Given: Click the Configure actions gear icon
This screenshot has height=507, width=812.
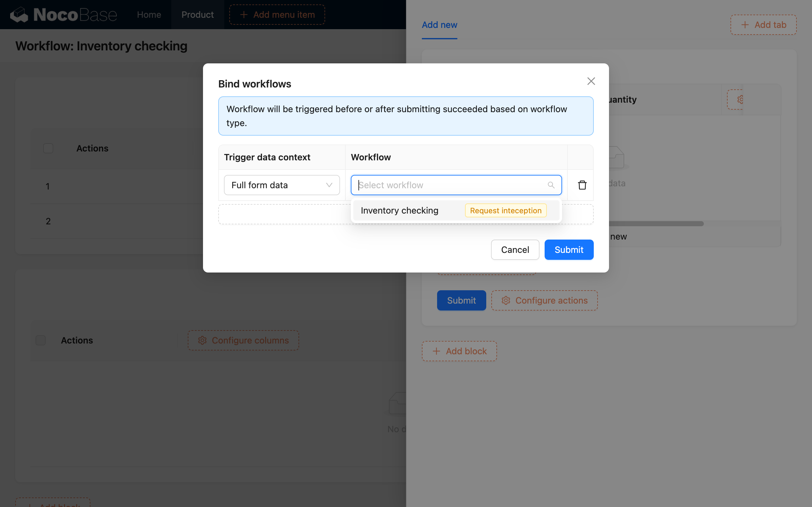Looking at the screenshot, I should [x=506, y=300].
